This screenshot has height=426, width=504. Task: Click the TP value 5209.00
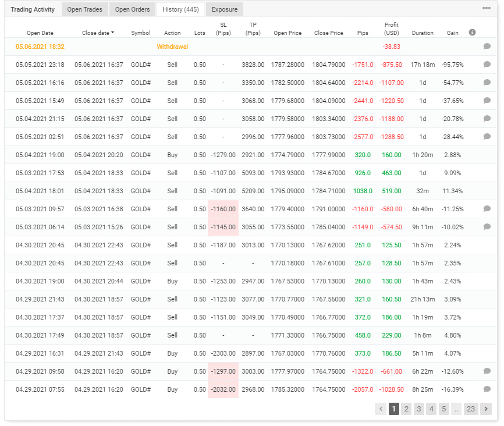tap(253, 191)
